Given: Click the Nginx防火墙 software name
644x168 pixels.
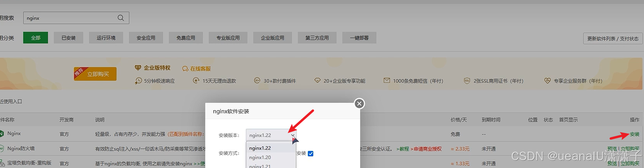Looking at the screenshot, I should click(x=21, y=148).
